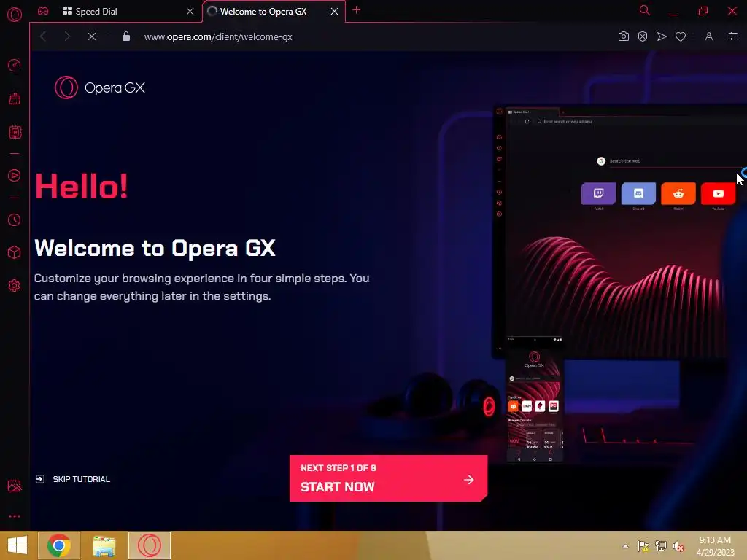The width and height of the screenshot is (747, 560).
Task: Click the YouTube tile in preview image
Action: point(718,193)
